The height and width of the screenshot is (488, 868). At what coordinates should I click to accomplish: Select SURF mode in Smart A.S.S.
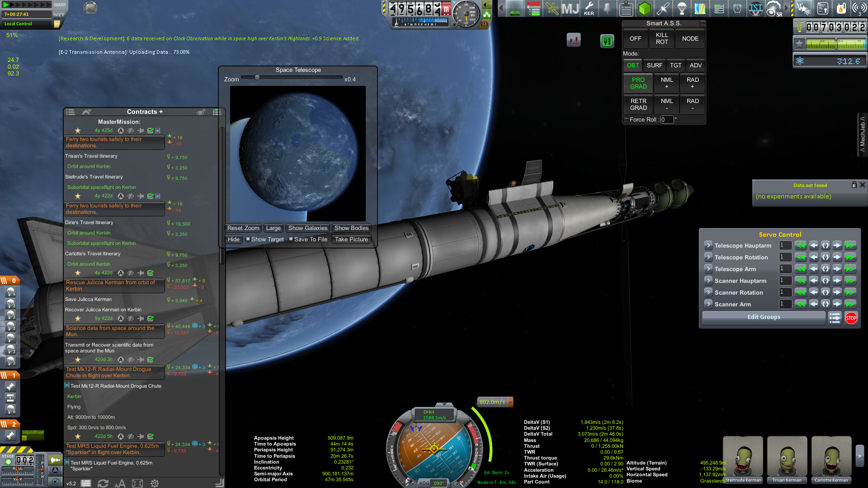655,66
